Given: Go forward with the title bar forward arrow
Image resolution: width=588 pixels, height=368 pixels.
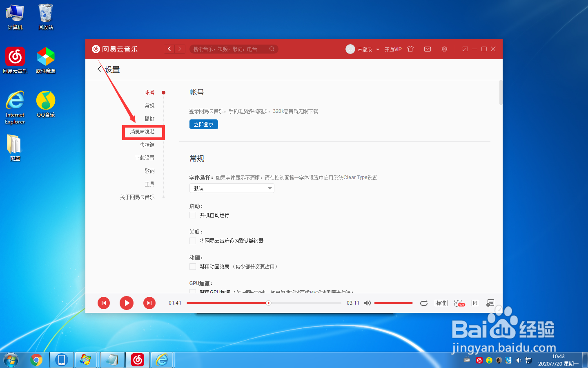Looking at the screenshot, I should [180, 49].
